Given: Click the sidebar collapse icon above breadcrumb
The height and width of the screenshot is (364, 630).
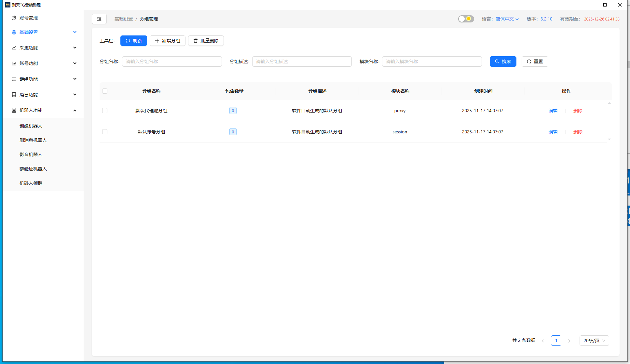Looking at the screenshot, I should pos(99,19).
